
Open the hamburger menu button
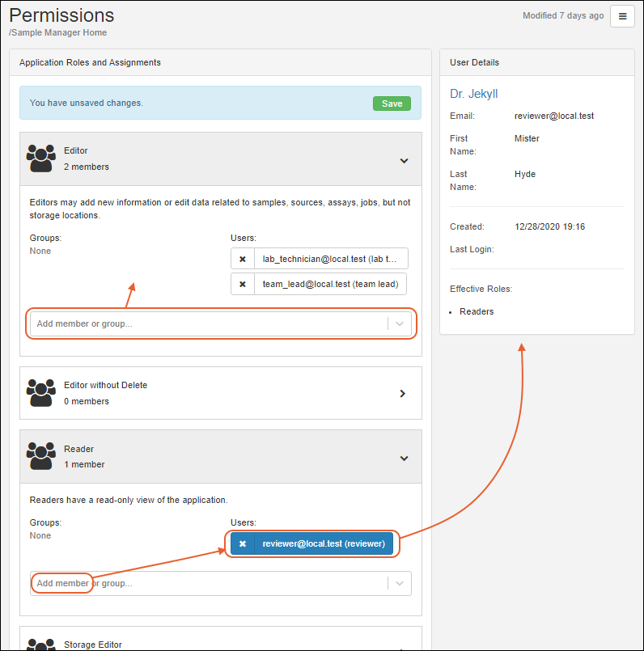click(x=622, y=16)
